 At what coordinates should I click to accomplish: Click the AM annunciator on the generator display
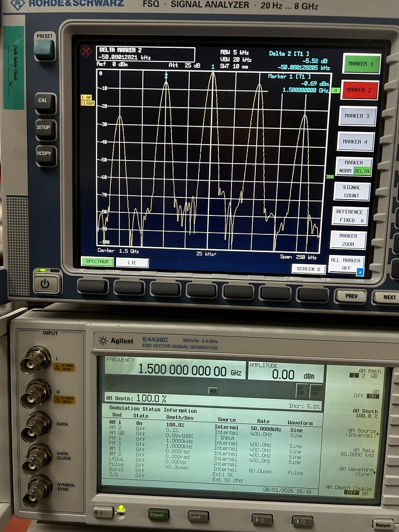click(213, 390)
